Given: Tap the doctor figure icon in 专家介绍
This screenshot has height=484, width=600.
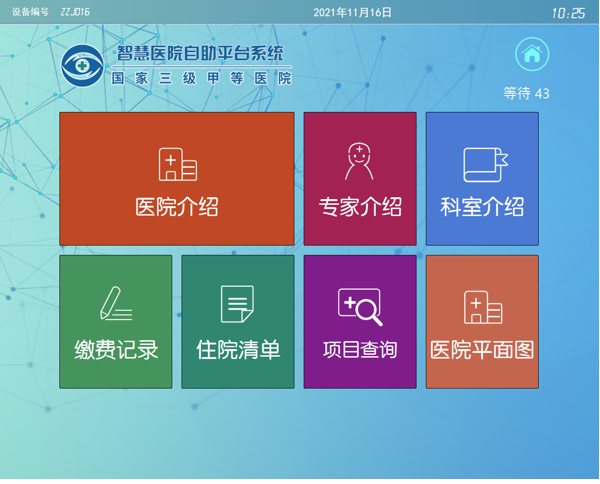Looking at the screenshot, I should pyautogui.click(x=359, y=161).
